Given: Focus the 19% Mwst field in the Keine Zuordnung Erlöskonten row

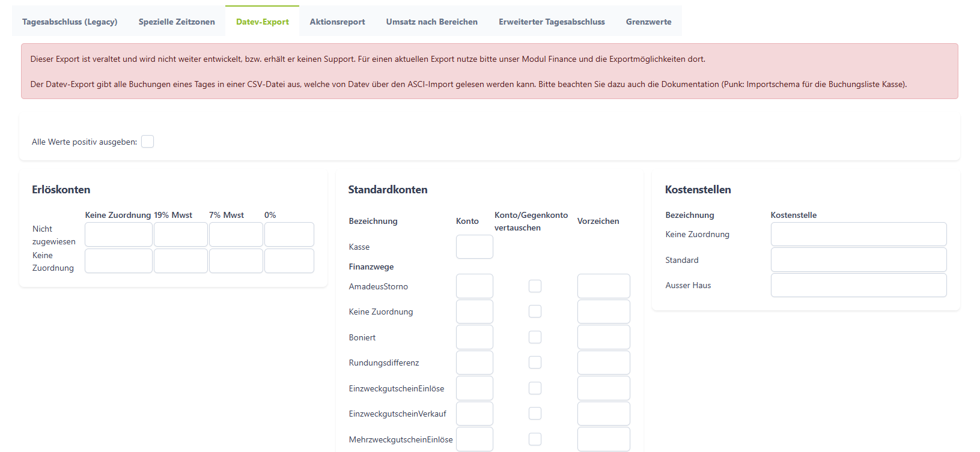Looking at the screenshot, I should [181, 261].
